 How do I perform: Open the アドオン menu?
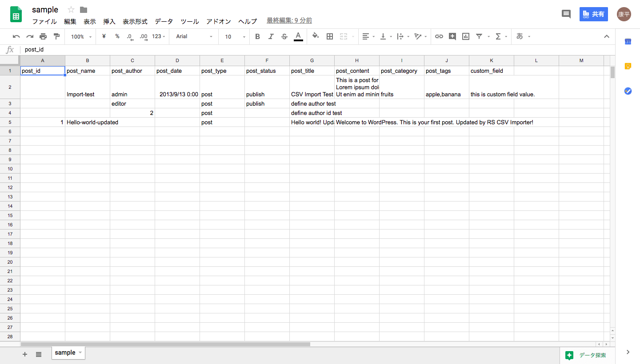pos(219,21)
